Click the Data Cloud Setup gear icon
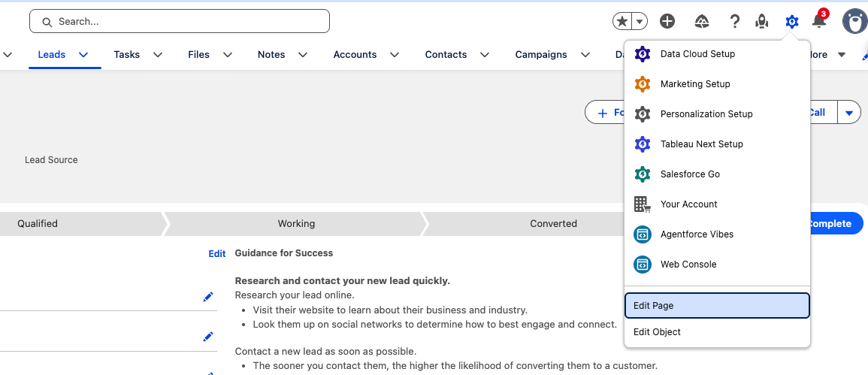The height and width of the screenshot is (375, 868). coord(642,53)
